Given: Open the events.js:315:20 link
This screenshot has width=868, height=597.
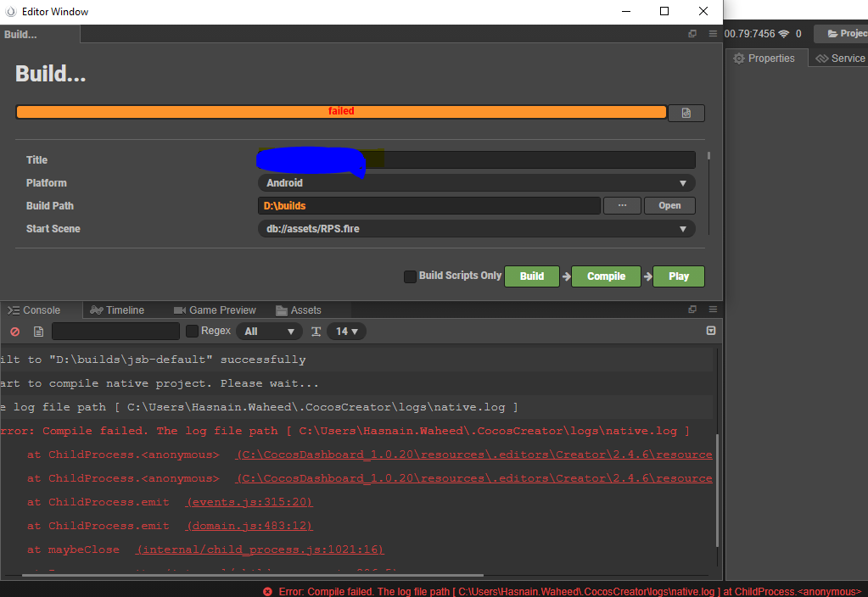Looking at the screenshot, I should click(249, 502).
